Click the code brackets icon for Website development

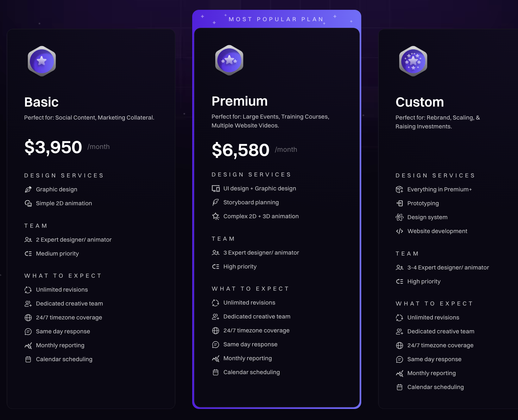400,231
